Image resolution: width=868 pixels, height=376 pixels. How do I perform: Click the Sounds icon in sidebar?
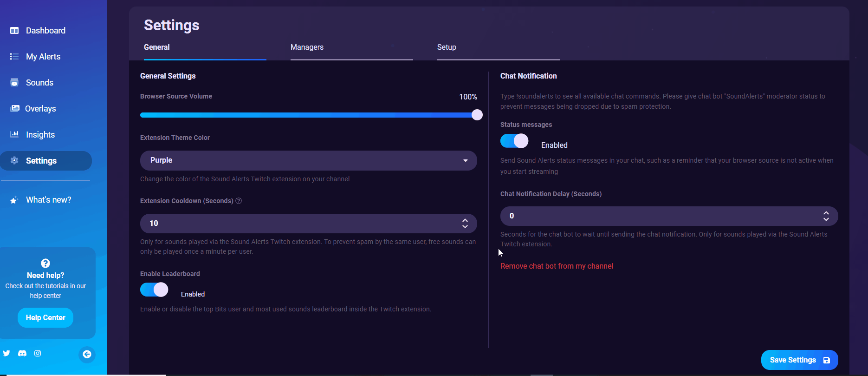[x=14, y=83]
